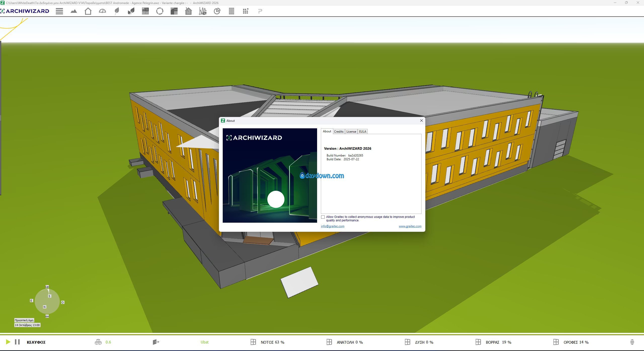Click the O marker on compass
The image size is (644, 351).
coord(63,302)
